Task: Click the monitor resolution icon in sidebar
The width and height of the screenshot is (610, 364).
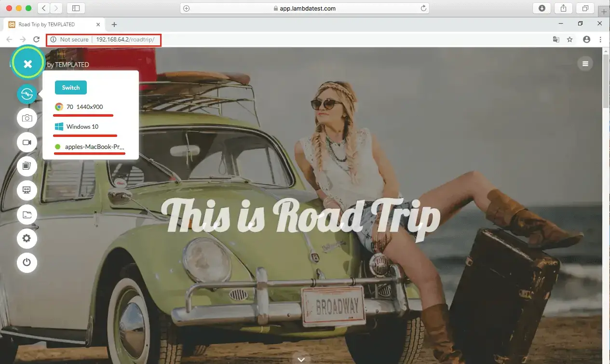Action: pos(27,190)
